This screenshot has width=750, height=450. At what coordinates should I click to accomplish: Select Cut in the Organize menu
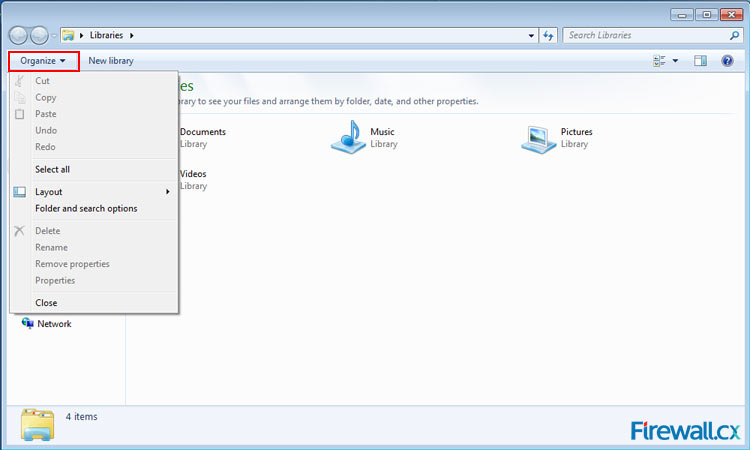[x=93, y=81]
